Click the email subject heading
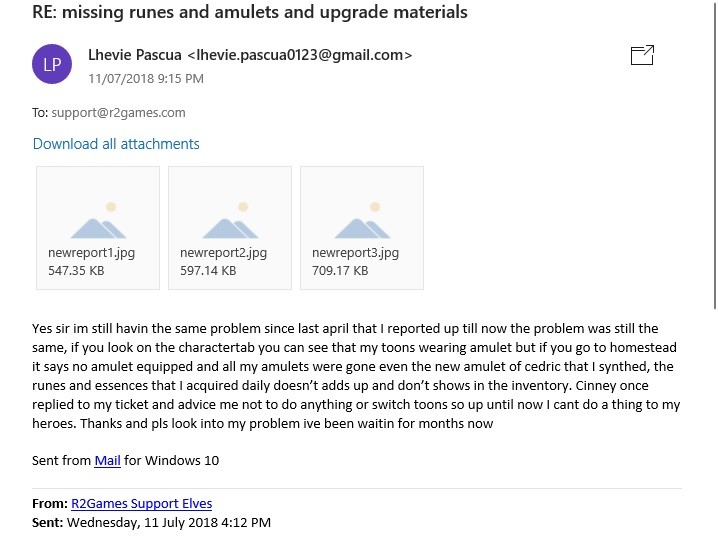 click(x=250, y=13)
